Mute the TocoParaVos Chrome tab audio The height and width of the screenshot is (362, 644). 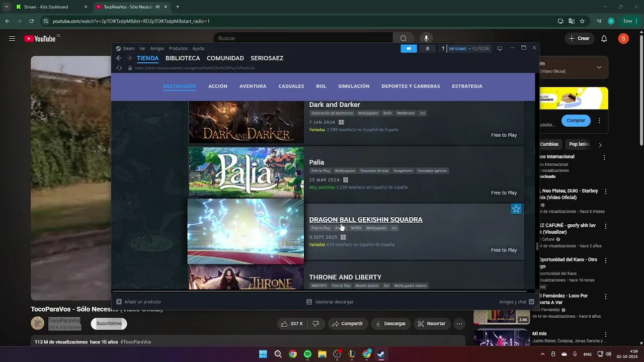pyautogui.click(x=158, y=7)
